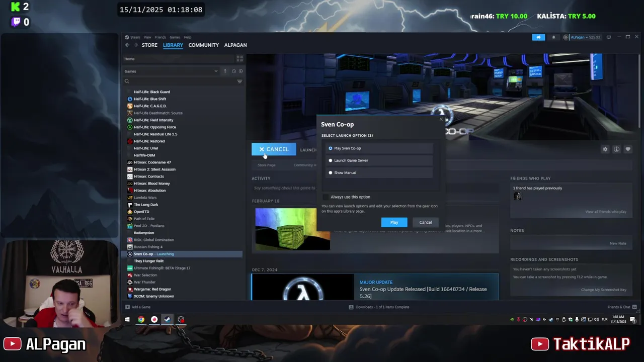Open the Store Page link

tap(267, 165)
